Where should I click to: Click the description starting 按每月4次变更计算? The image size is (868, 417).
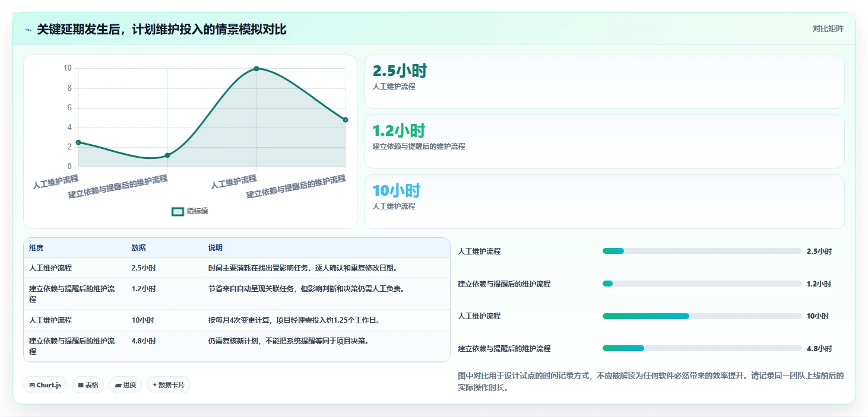tap(294, 320)
